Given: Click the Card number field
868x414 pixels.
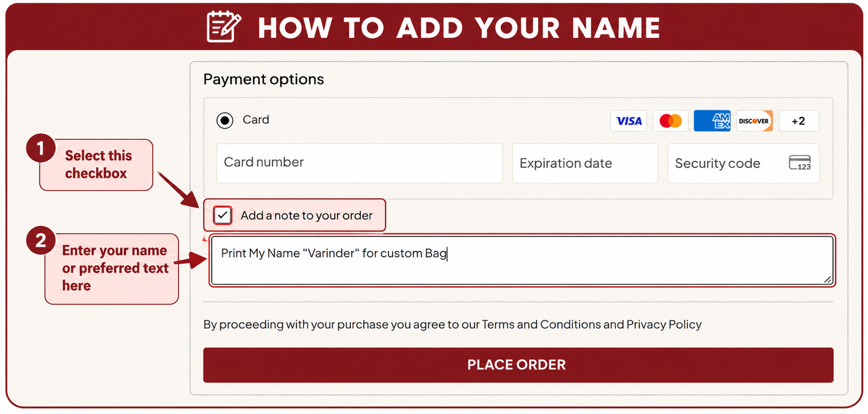Looking at the screenshot, I should tap(359, 163).
